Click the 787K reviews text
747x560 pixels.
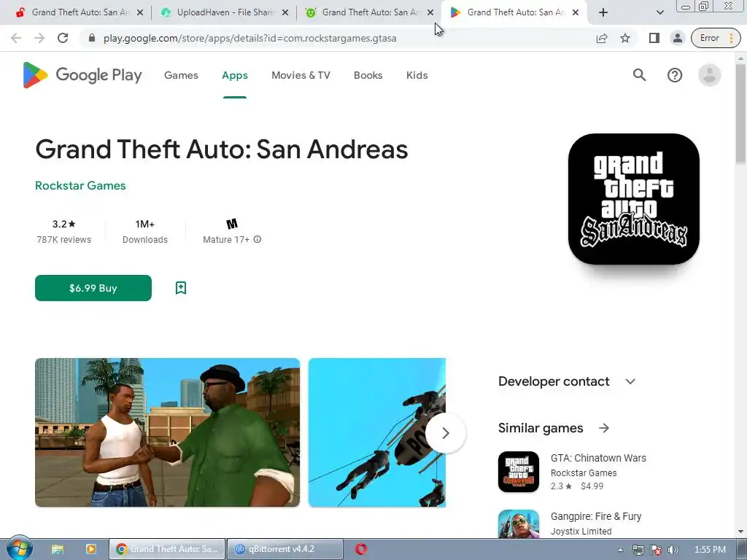[x=64, y=240]
